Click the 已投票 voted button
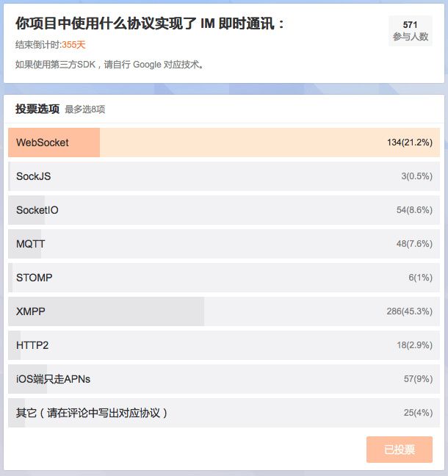448x476 pixels. (400, 450)
